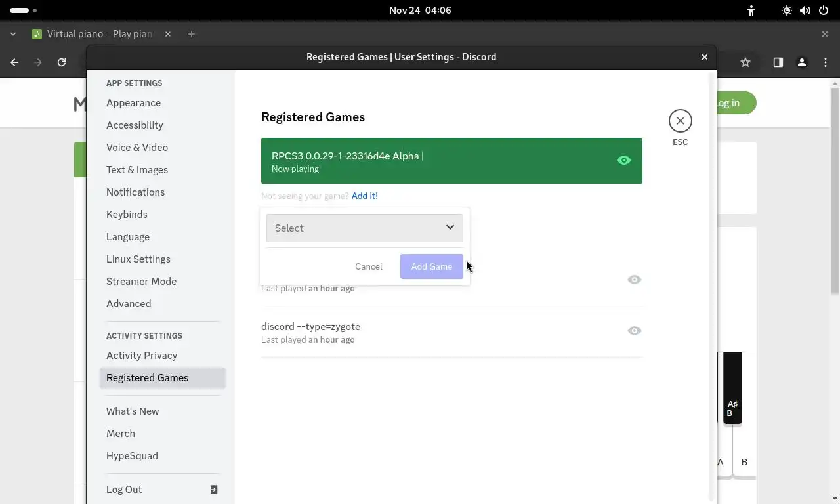Click the browser back arrow
The image size is (840, 504).
click(14, 62)
